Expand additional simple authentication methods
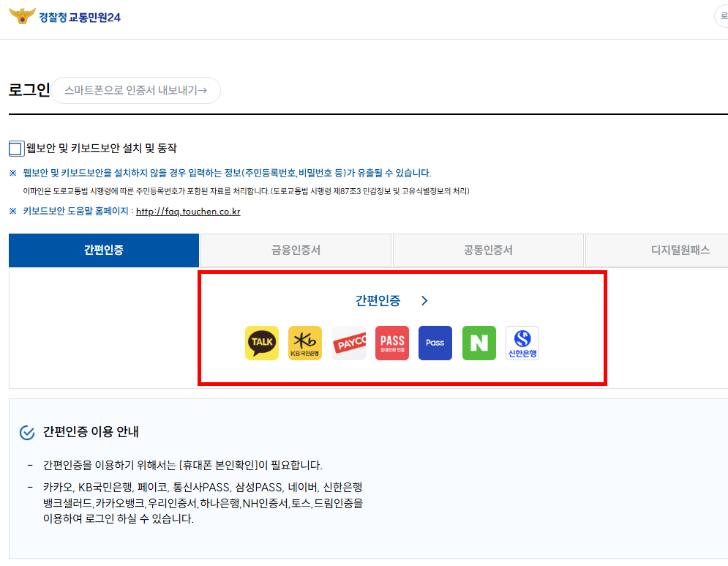 425,300
